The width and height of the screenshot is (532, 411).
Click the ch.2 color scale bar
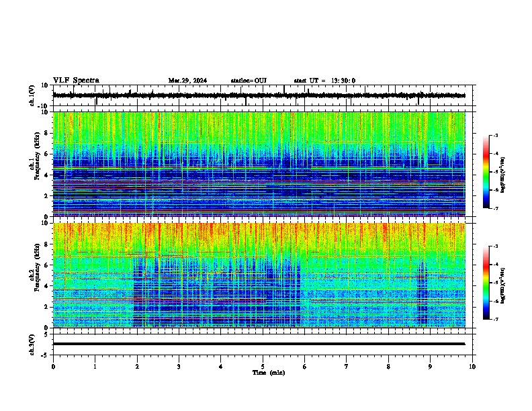[x=486, y=283]
